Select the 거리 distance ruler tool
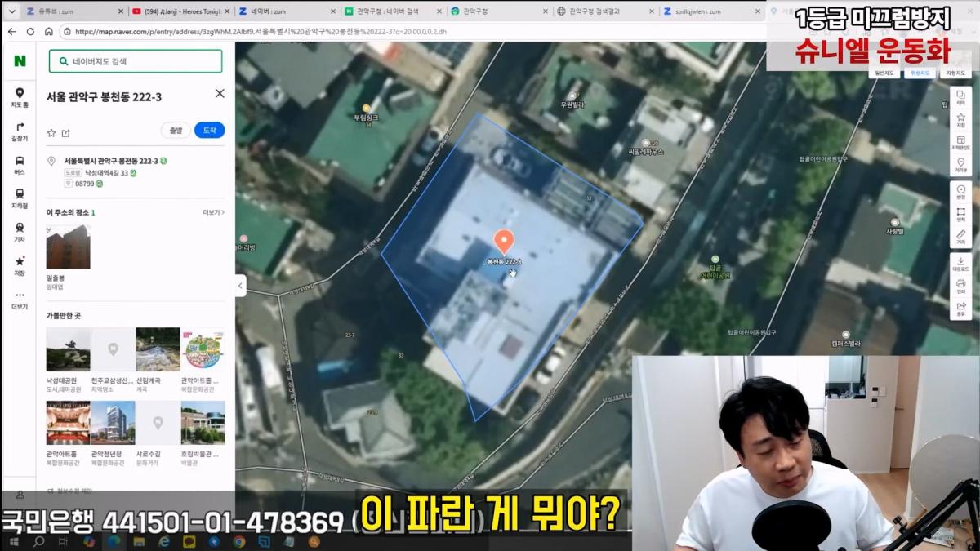The width and height of the screenshot is (980, 551). [x=960, y=238]
